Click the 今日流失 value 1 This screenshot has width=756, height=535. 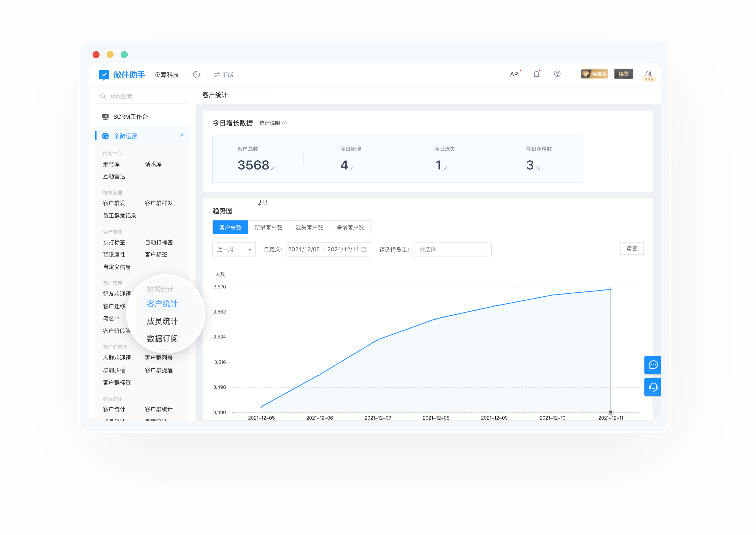pos(438,165)
